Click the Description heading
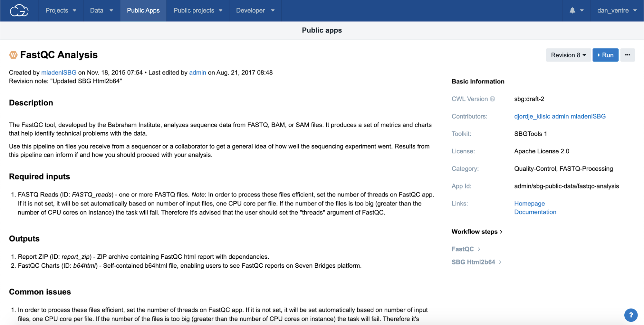Screen dimensions: 644x325 31,103
